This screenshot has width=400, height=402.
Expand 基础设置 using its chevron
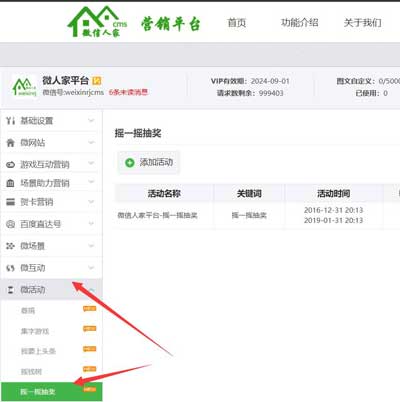[91, 120]
